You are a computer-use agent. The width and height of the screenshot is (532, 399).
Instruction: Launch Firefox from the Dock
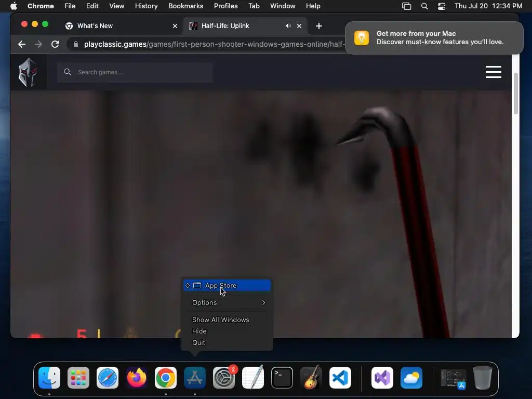coord(137,378)
